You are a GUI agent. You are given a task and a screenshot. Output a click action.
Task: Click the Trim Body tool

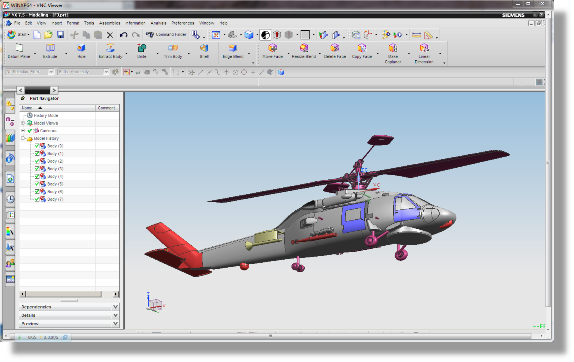173,51
